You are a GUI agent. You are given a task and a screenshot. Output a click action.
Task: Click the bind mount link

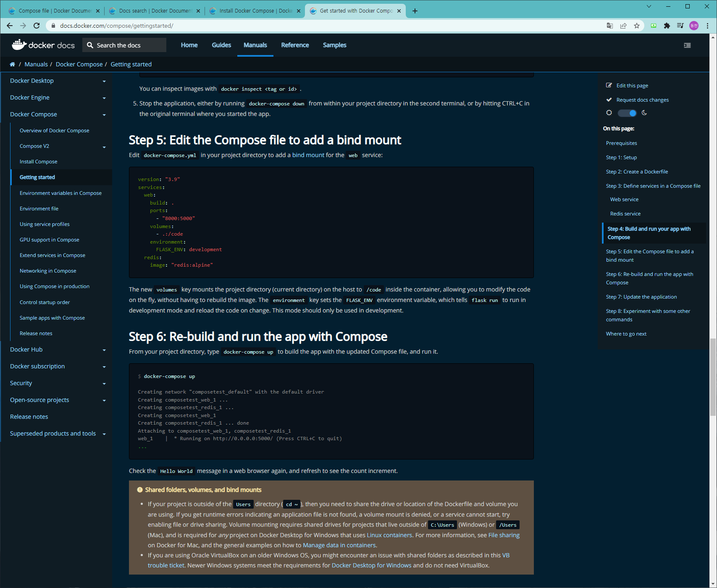pos(308,155)
